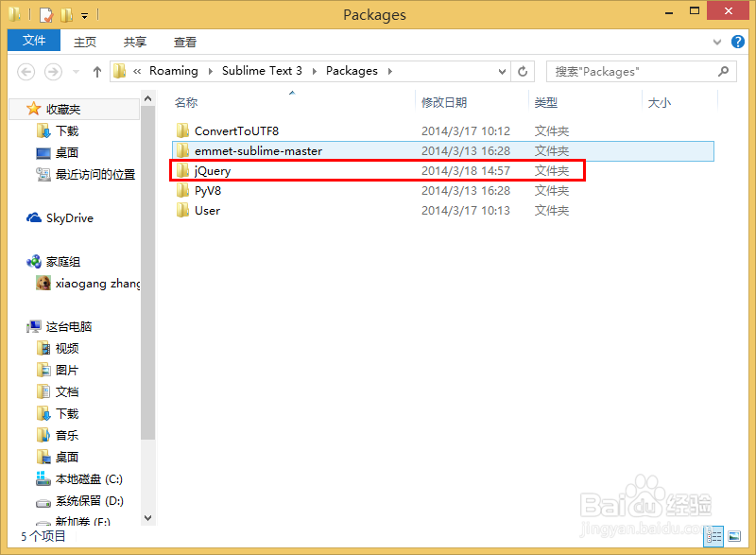Click the search magnifier icon
The image size is (756, 555).
coord(723,71)
